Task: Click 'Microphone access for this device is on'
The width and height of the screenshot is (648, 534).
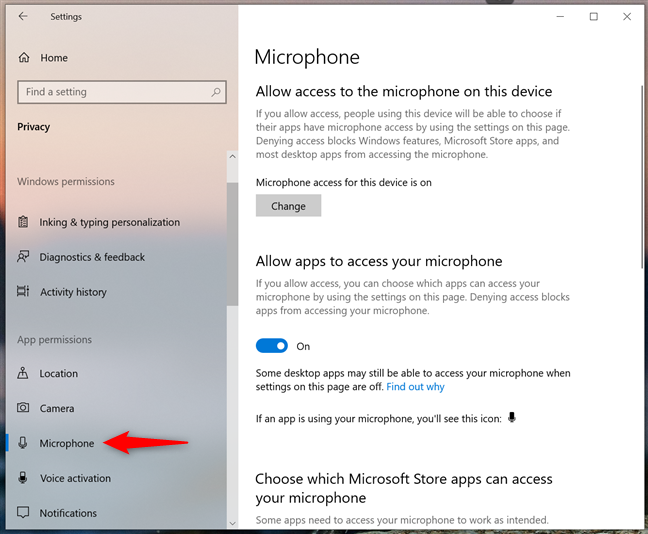Action: (x=343, y=183)
